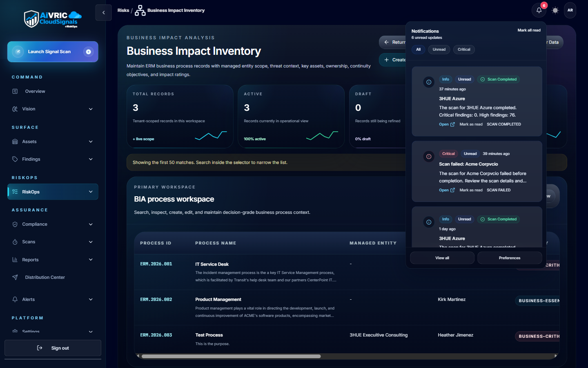Expand the Compliance menu chevron

pyautogui.click(x=91, y=224)
